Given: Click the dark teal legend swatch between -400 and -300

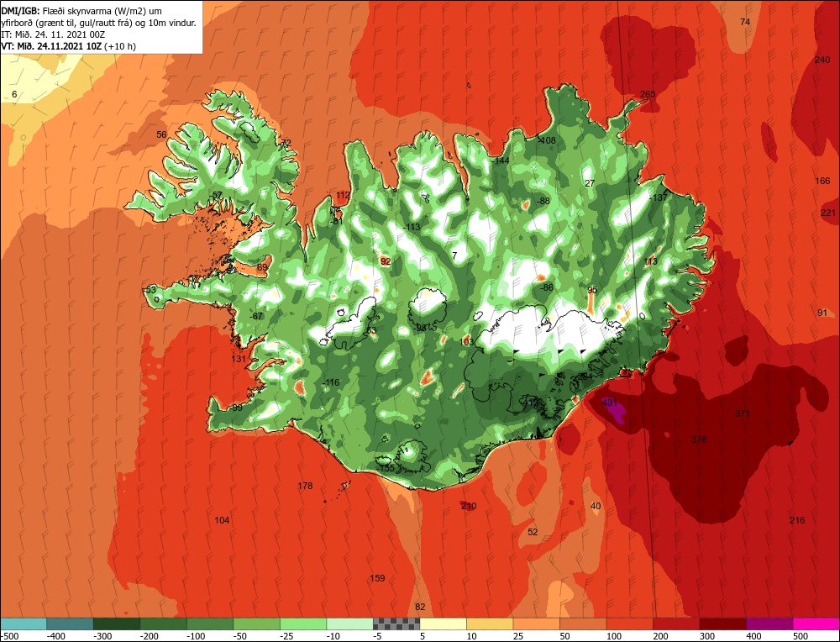Looking at the screenshot, I should (70, 624).
